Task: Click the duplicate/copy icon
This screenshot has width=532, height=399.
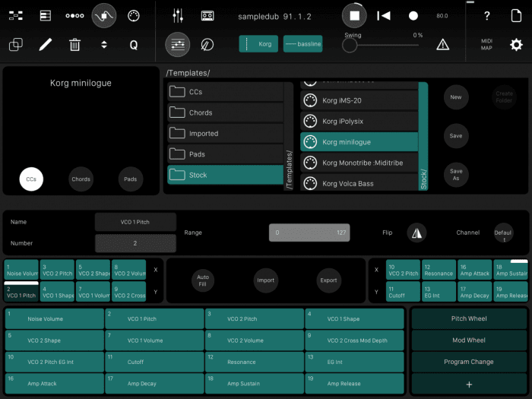Action: coord(16,44)
